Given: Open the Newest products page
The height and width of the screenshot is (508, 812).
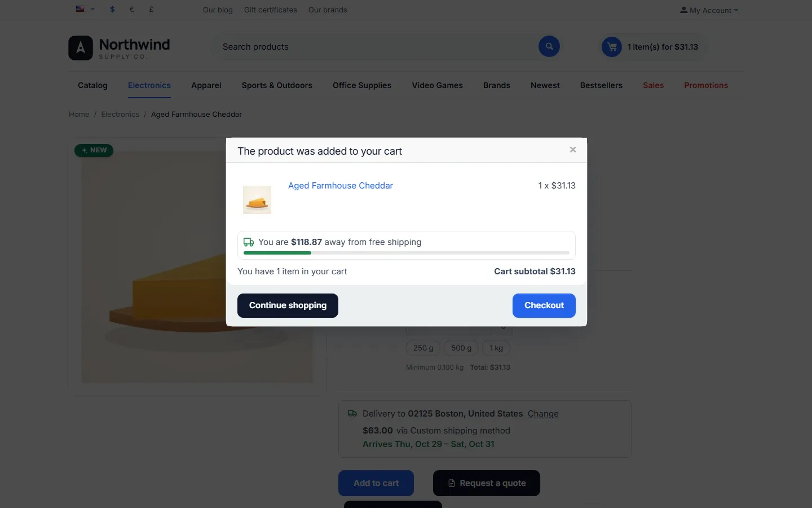Looking at the screenshot, I should click(545, 85).
